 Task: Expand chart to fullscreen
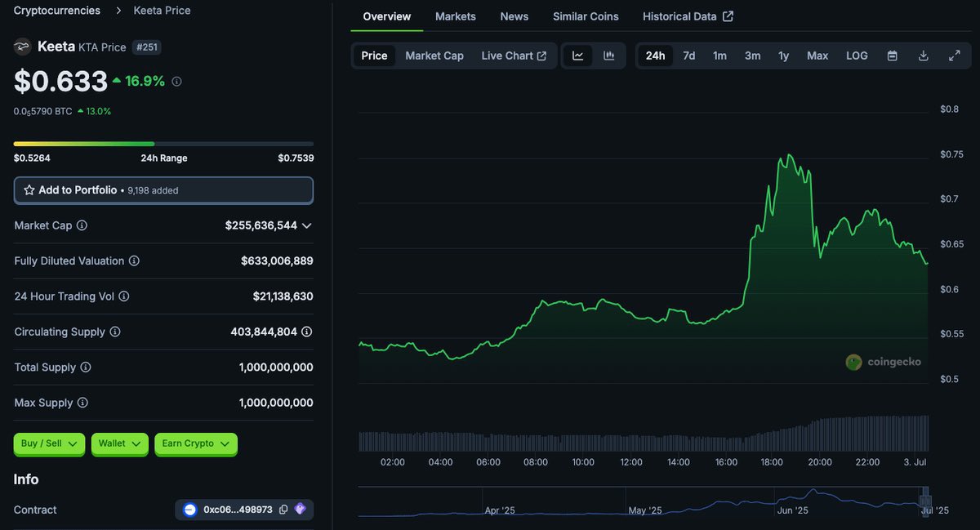coord(954,56)
